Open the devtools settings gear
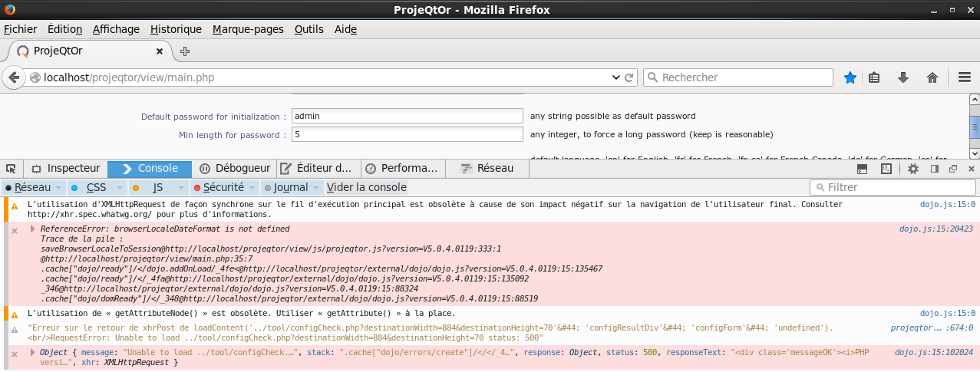The image size is (980, 372). (x=912, y=169)
